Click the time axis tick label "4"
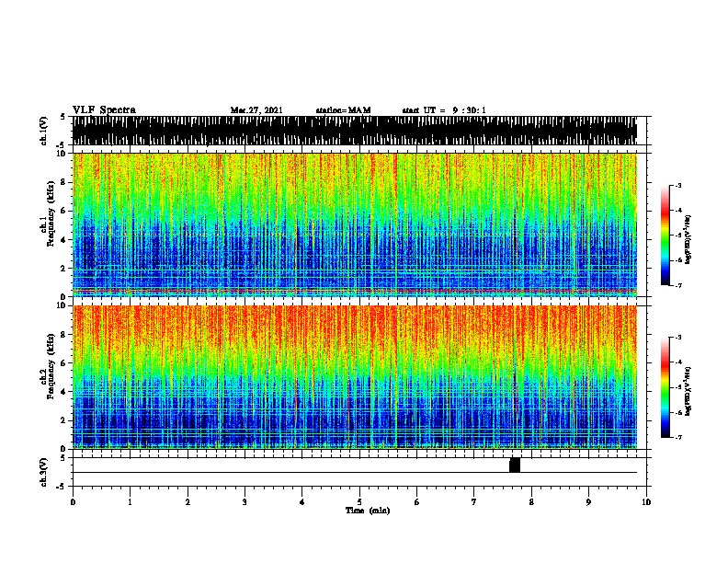The height and width of the screenshot is (563, 728). coord(302,502)
